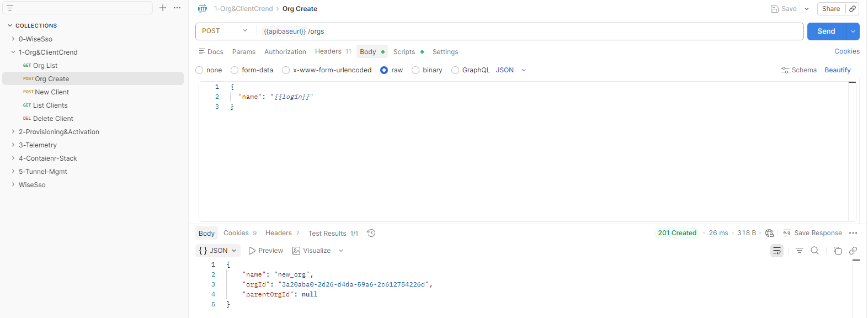Viewport: 868px width, 318px height.
Task: Expand the 5-Tunnel-Mgmt folder
Action: [x=13, y=171]
